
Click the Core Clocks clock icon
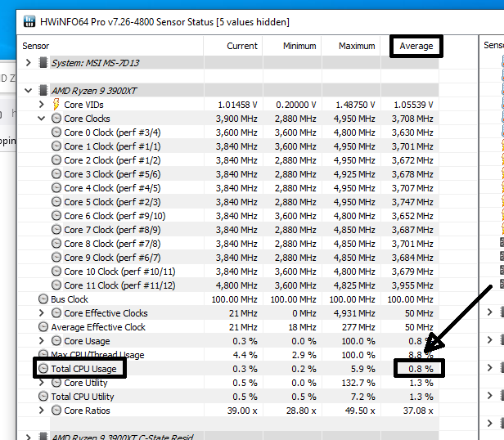click(x=56, y=119)
